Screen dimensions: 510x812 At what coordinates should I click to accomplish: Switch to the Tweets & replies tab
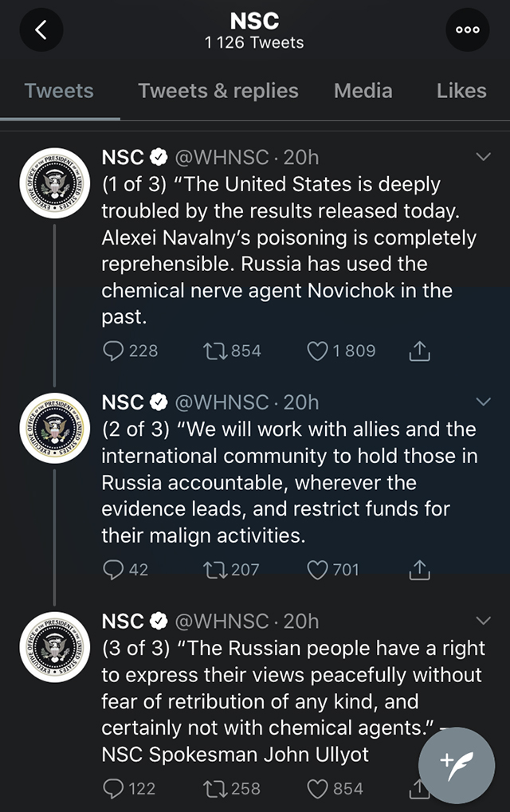(x=218, y=91)
